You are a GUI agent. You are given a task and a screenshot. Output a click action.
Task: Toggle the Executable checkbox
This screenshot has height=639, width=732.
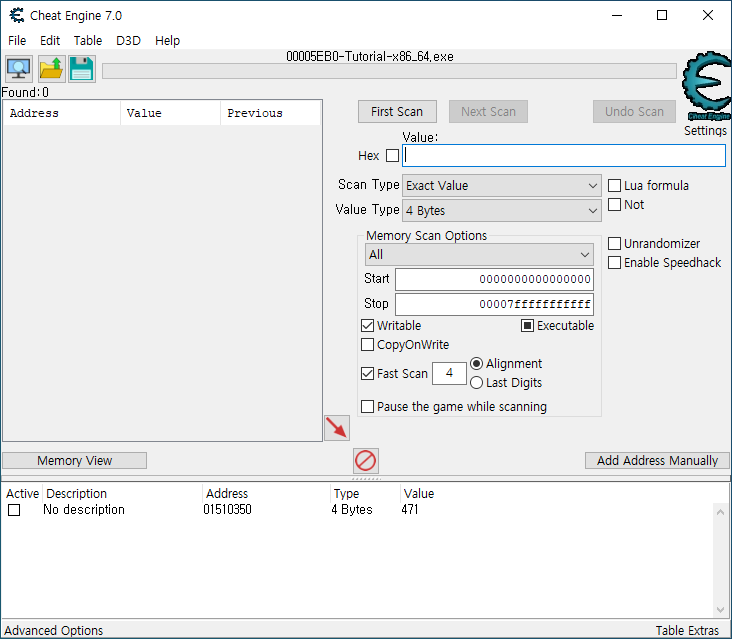[x=527, y=325]
